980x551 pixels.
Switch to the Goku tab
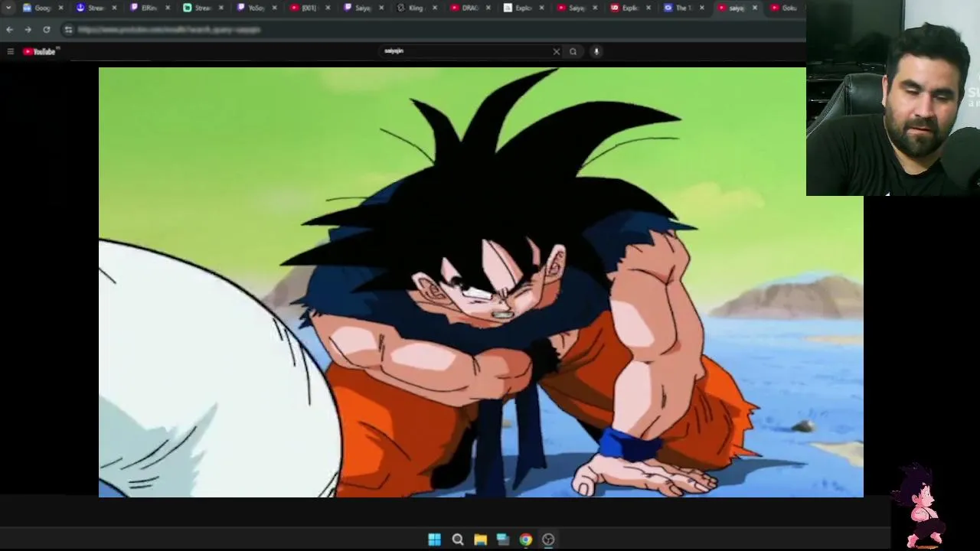(x=785, y=8)
